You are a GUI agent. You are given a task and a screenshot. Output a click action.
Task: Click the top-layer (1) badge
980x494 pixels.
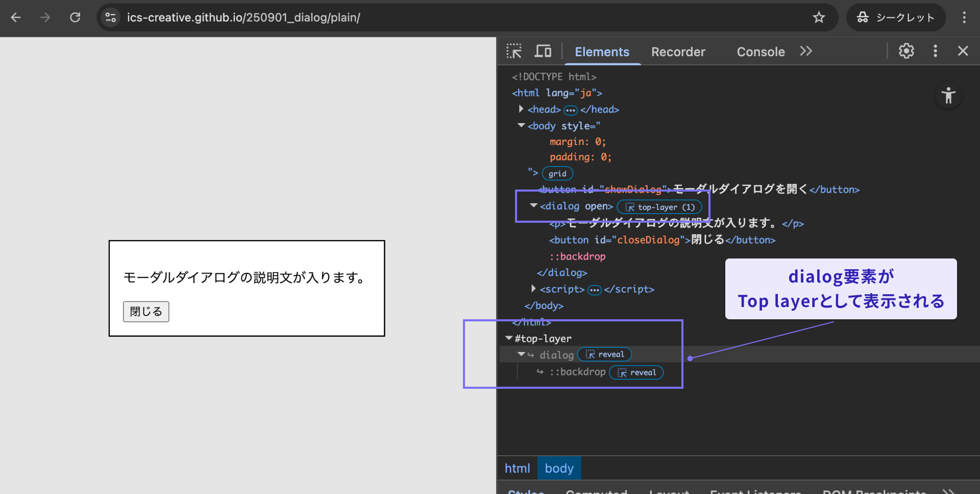coord(659,207)
